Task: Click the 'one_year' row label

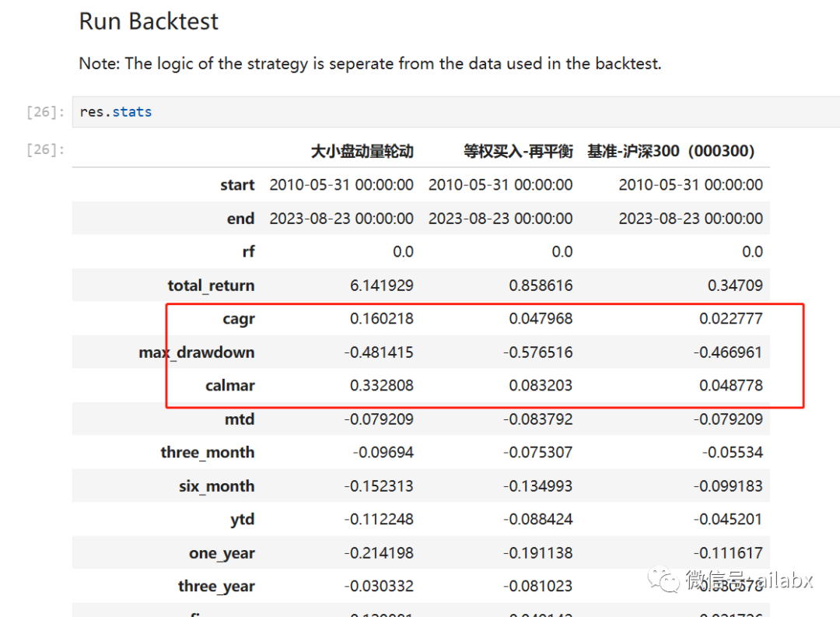Action: point(222,553)
